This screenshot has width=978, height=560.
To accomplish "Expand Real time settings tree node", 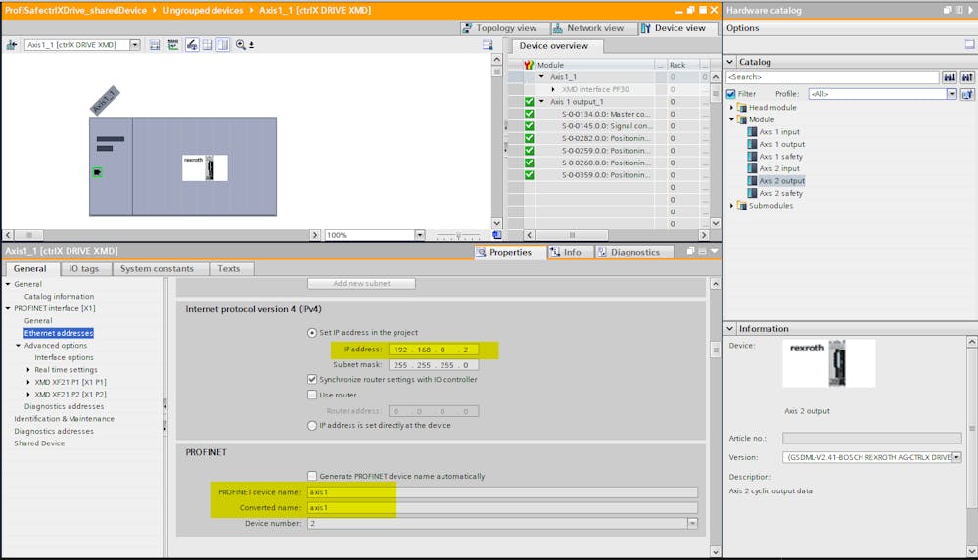I will (x=28, y=370).
